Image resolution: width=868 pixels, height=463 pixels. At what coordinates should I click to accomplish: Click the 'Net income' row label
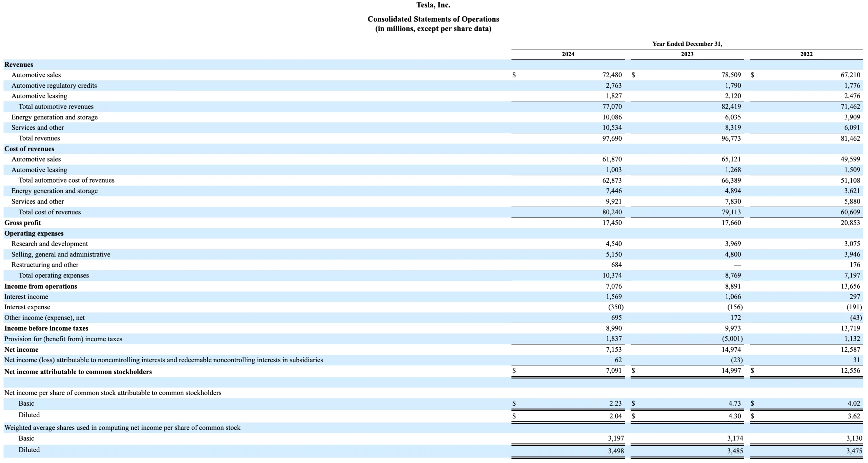click(21, 349)
